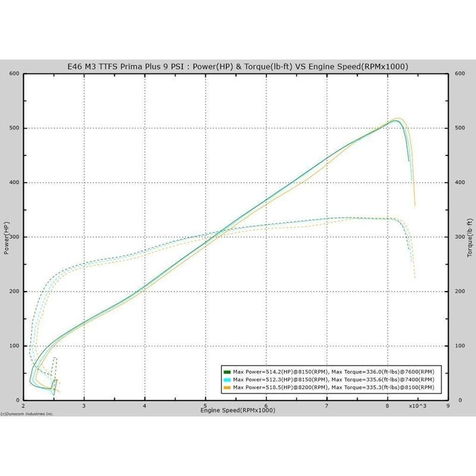This screenshot has height=476, width=476.
Task: Click the 600 tick on the left axis
Action: click(15, 74)
